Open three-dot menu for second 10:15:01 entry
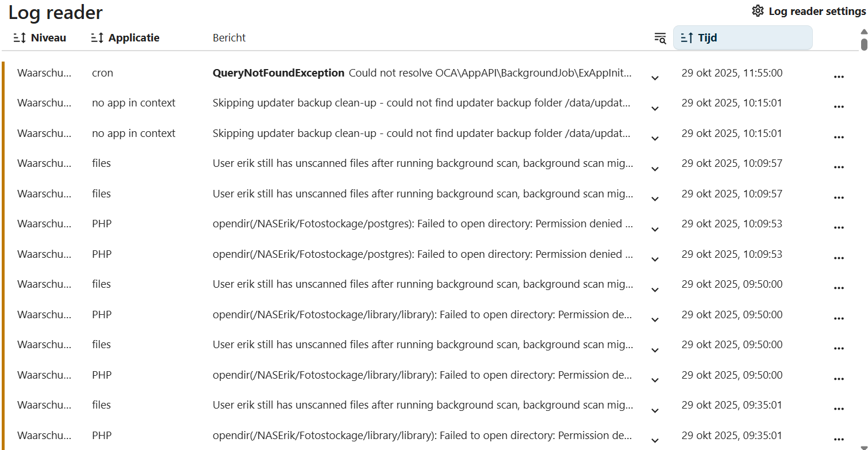 click(839, 138)
